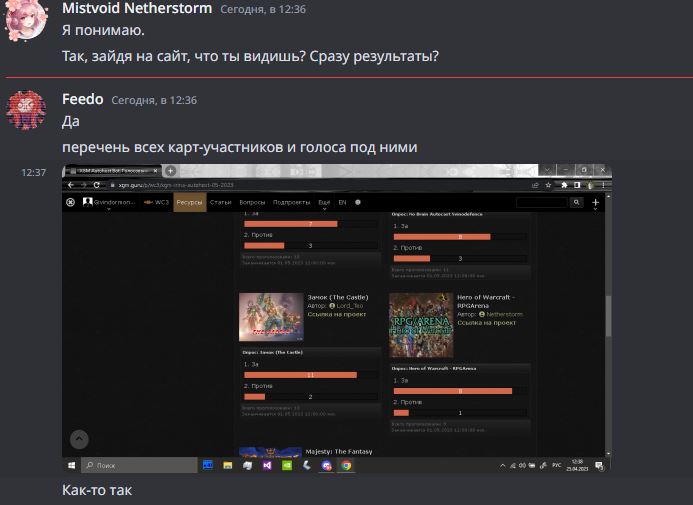
Task: Open the Hero of Warcraft RPGArena thumbnail
Action: point(421,325)
